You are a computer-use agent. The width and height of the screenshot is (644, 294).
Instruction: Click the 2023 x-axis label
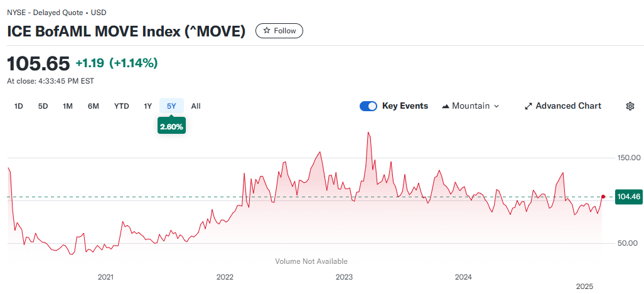point(344,277)
